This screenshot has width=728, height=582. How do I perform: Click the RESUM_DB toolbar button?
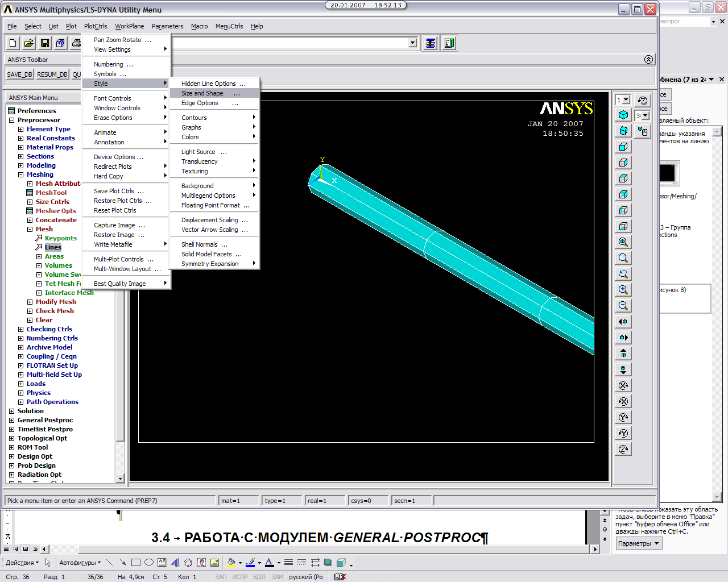coord(52,74)
